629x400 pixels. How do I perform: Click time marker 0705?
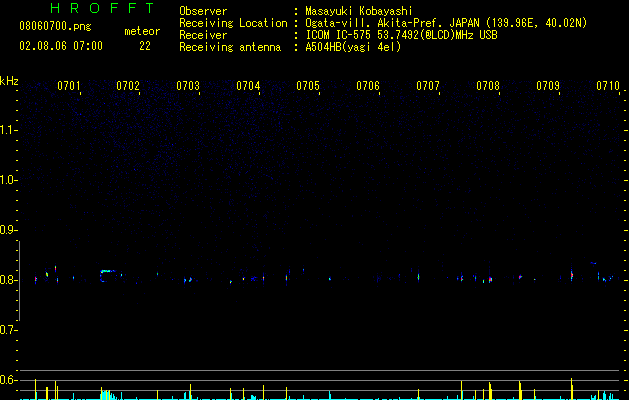(x=308, y=85)
